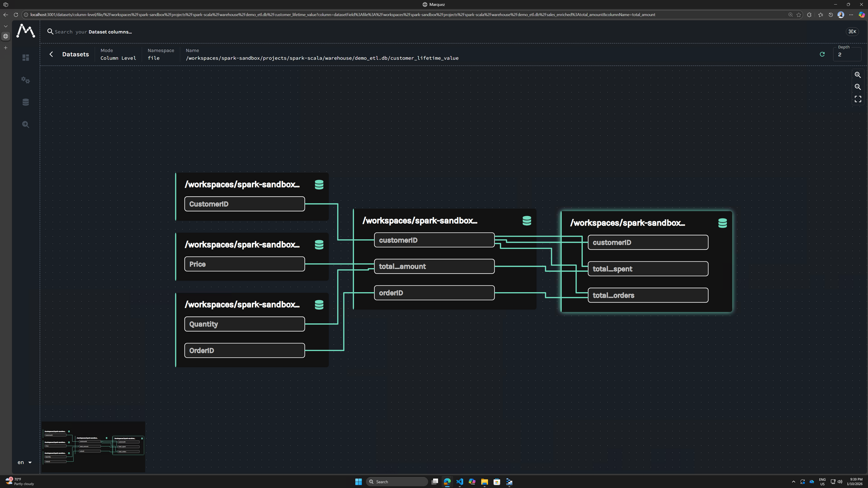Open the en language dropdown
868x488 pixels.
click(x=24, y=462)
